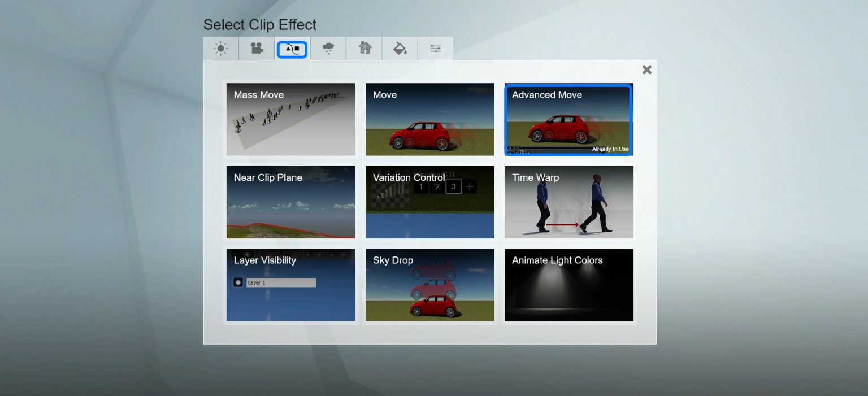Open the Advanced Move effect already in use
This screenshot has height=396, width=868.
[x=568, y=119]
